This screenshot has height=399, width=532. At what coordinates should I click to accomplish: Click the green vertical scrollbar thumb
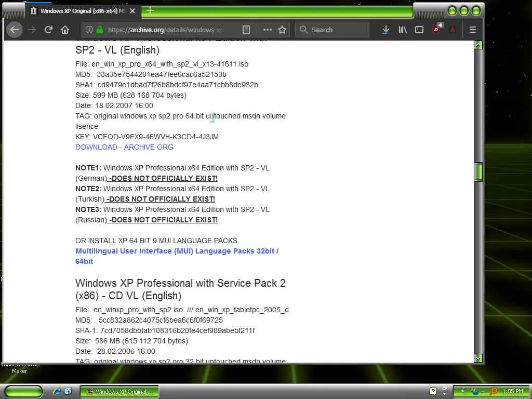[478, 172]
